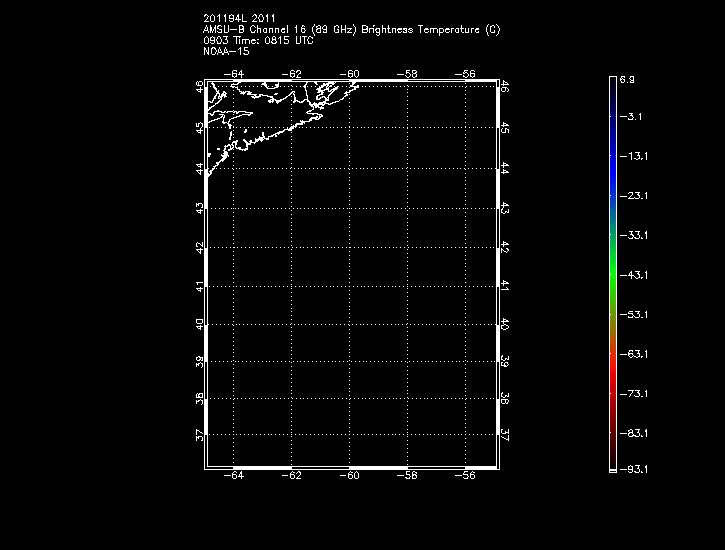Select the -93.1 colorbar minimum label

click(633, 468)
